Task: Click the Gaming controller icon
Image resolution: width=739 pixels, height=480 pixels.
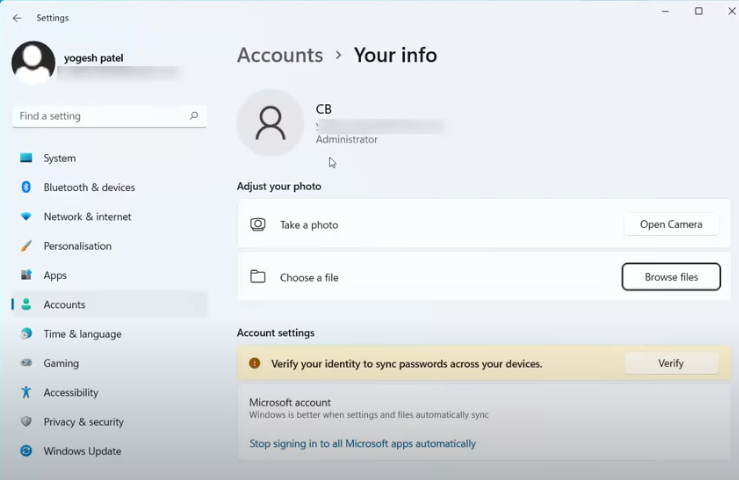Action: tap(26, 363)
